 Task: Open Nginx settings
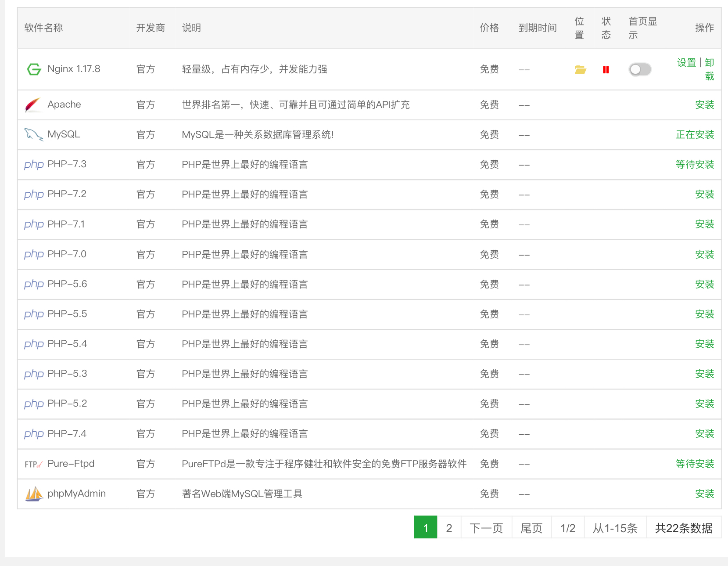pos(686,63)
